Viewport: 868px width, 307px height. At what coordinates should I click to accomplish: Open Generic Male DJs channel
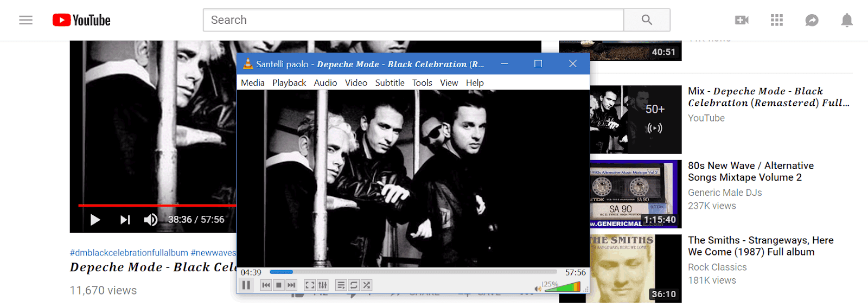pyautogui.click(x=725, y=193)
